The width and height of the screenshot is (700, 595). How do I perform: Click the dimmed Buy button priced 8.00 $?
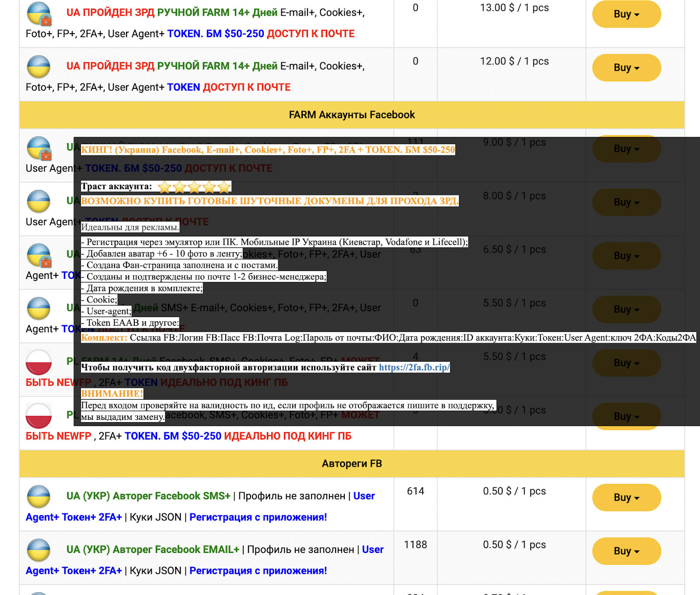(x=626, y=202)
